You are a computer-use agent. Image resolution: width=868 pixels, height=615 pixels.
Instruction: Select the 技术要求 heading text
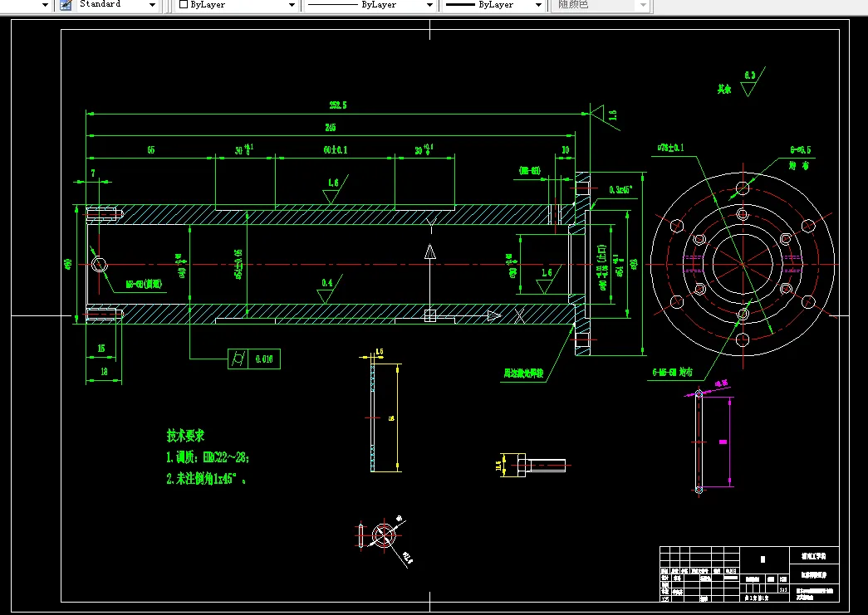(185, 435)
